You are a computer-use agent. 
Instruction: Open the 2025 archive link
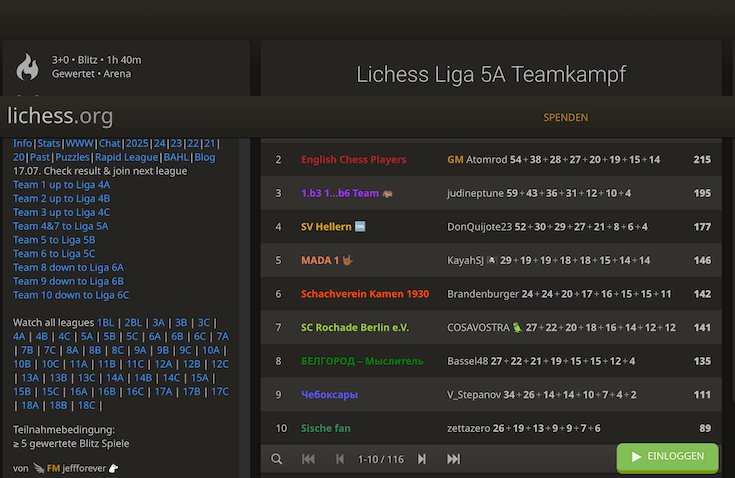137,143
